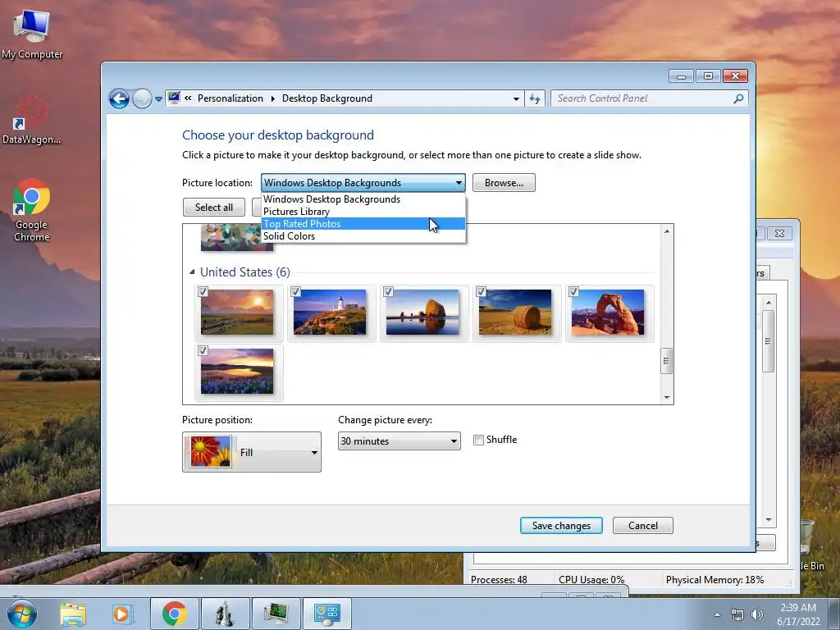Go back with the blue arrow button
The height and width of the screenshot is (630, 840).
(x=119, y=98)
